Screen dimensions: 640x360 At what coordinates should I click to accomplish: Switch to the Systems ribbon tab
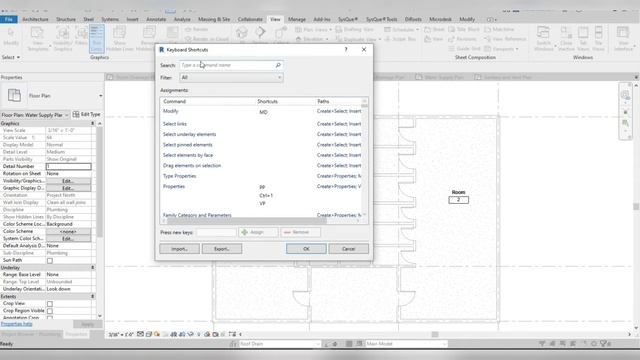coord(110,19)
